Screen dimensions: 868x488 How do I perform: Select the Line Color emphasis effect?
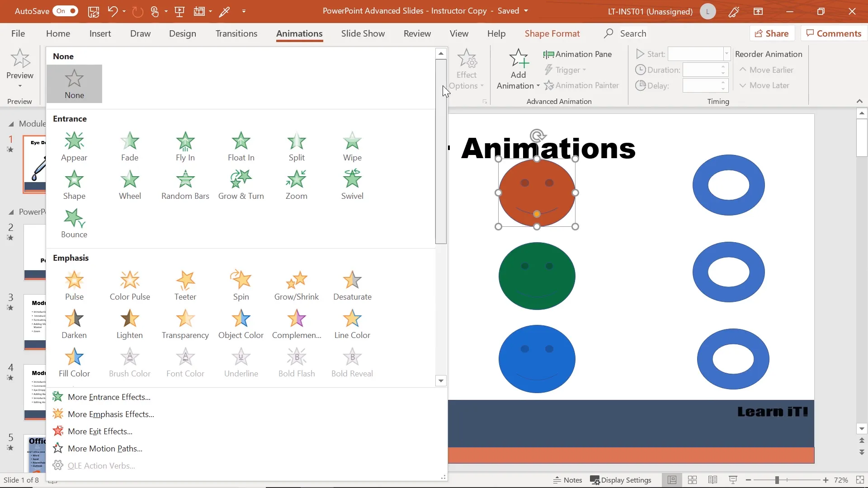(352, 324)
